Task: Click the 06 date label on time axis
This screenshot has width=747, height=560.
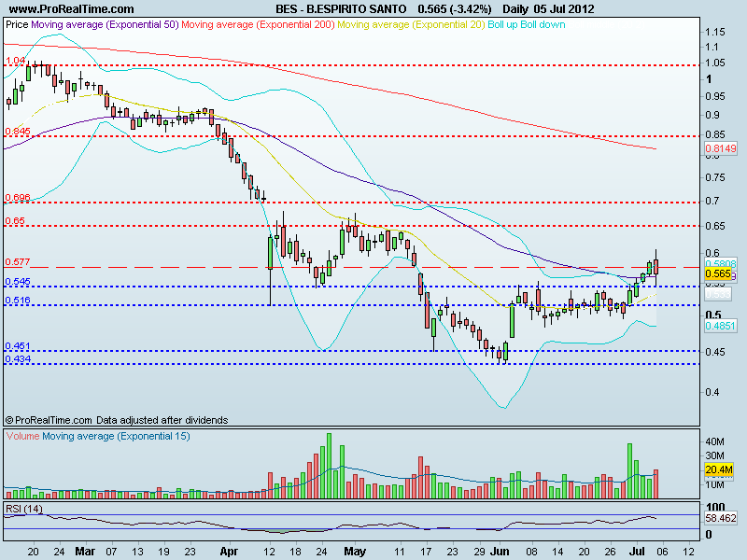Action: coord(662,552)
